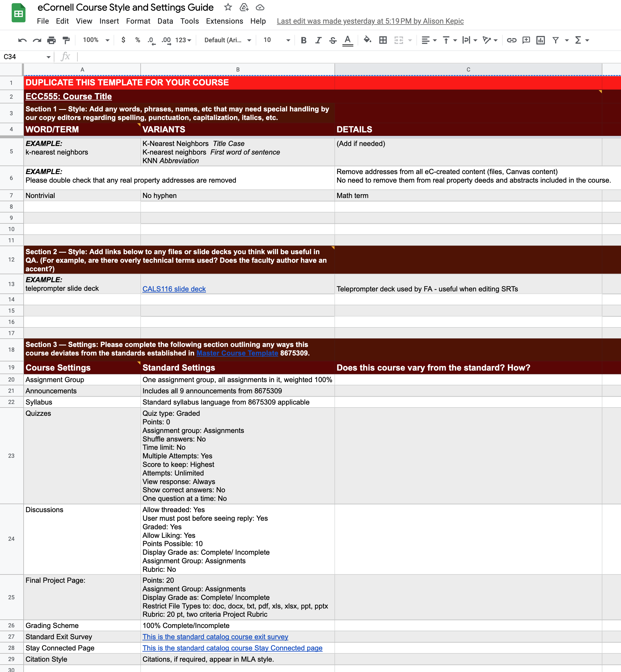Open the Insert menu
The width and height of the screenshot is (621, 672).
109,21
